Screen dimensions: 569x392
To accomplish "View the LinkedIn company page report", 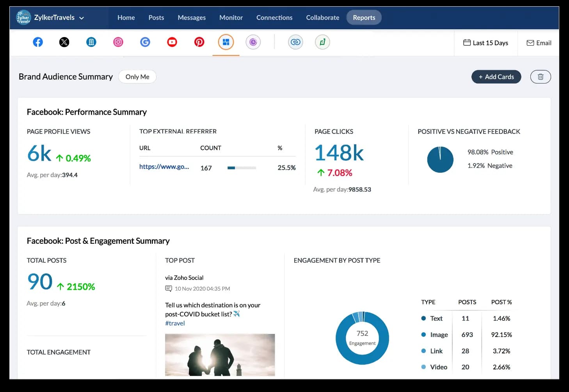I will point(91,42).
